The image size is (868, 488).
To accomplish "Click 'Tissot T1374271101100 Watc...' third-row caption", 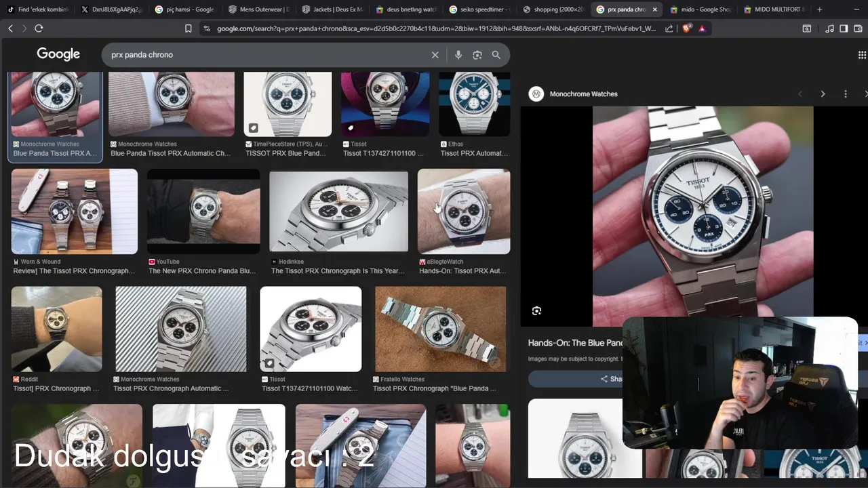I will pos(309,388).
